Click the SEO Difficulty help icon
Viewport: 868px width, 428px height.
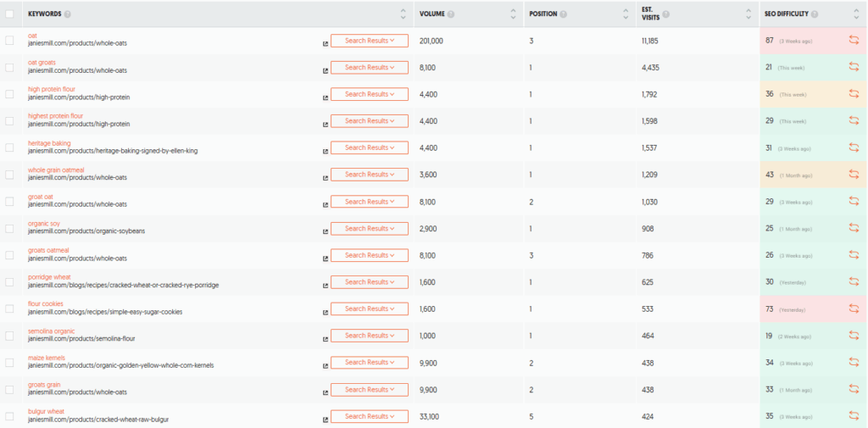click(815, 14)
